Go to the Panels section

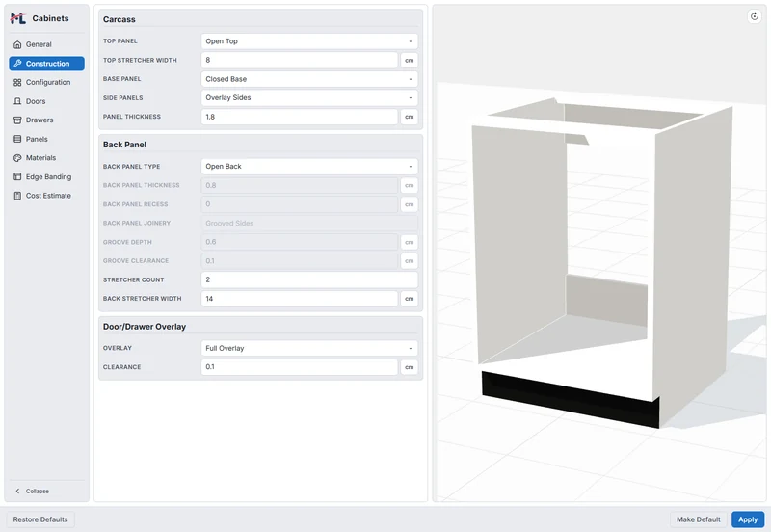tap(46, 139)
